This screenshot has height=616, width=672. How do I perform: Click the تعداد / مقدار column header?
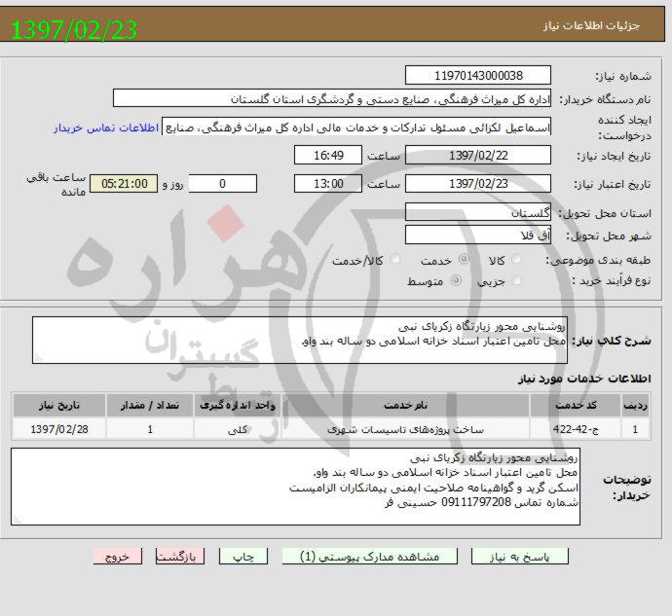150,405
